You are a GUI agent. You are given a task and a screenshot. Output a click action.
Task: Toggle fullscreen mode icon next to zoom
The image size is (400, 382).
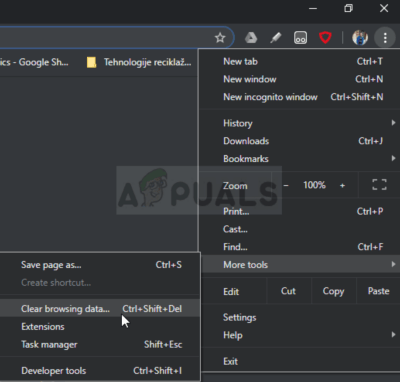379,185
